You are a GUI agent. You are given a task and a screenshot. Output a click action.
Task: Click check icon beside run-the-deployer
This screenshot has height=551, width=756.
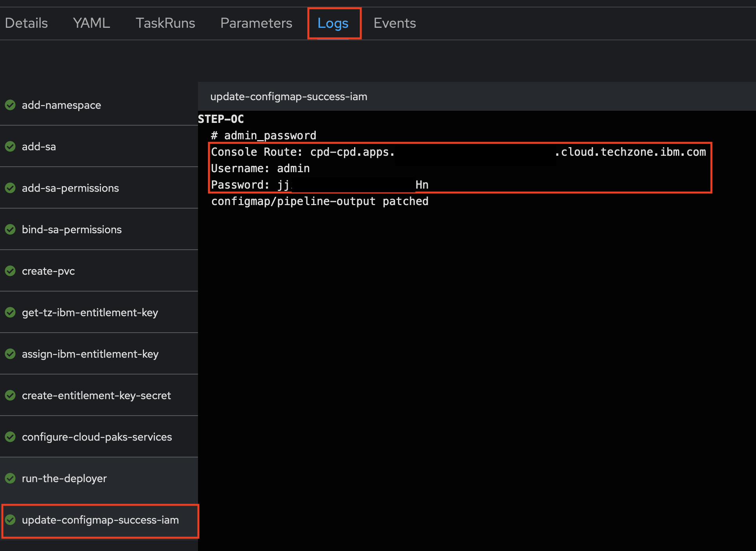(10, 478)
